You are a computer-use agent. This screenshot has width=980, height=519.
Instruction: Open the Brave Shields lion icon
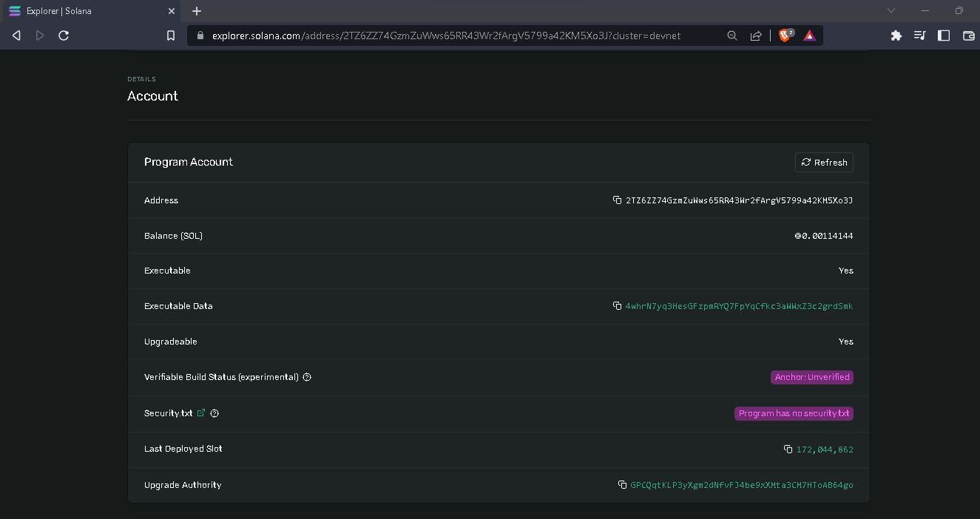pos(786,35)
